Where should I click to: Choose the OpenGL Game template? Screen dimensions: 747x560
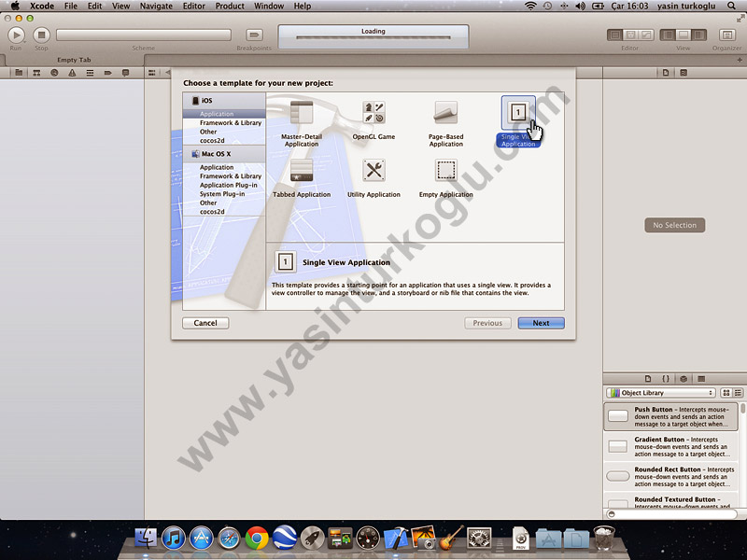click(x=373, y=120)
